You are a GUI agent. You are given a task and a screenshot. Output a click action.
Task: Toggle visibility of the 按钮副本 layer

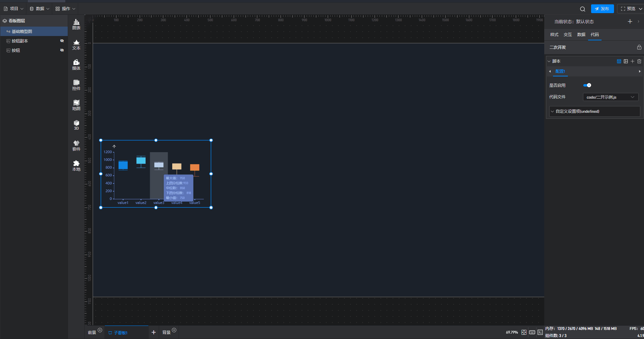click(x=62, y=41)
